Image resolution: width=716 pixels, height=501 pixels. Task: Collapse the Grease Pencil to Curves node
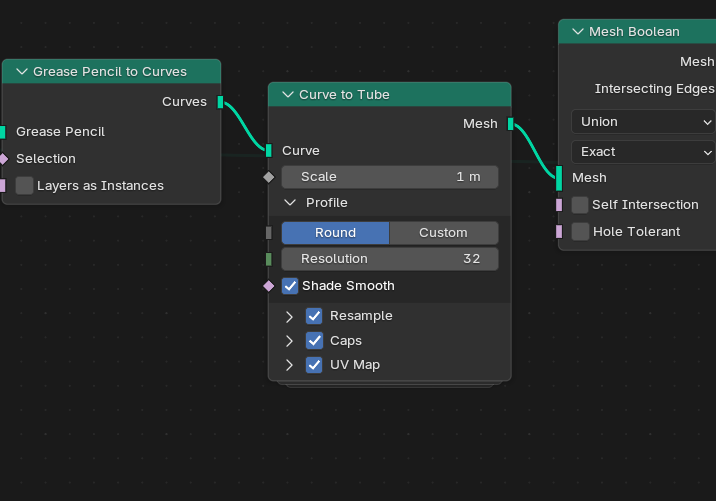tap(21, 72)
